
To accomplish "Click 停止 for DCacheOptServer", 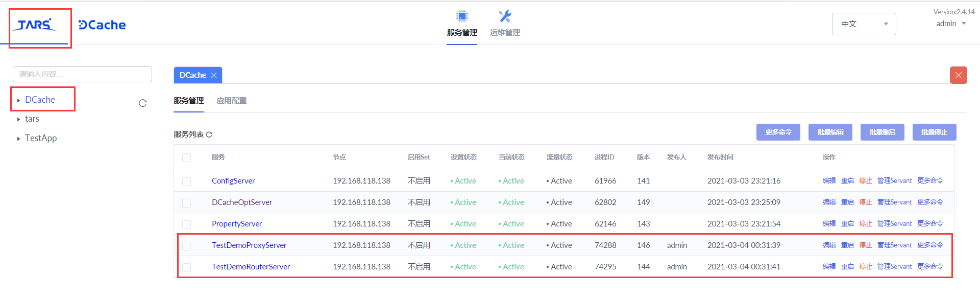I will click(866, 202).
